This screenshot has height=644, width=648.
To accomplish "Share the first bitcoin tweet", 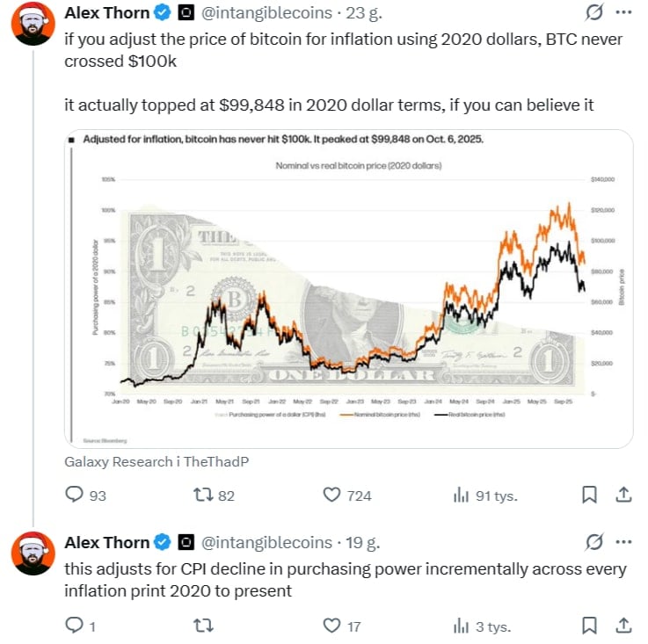I will pyautogui.click(x=623, y=496).
